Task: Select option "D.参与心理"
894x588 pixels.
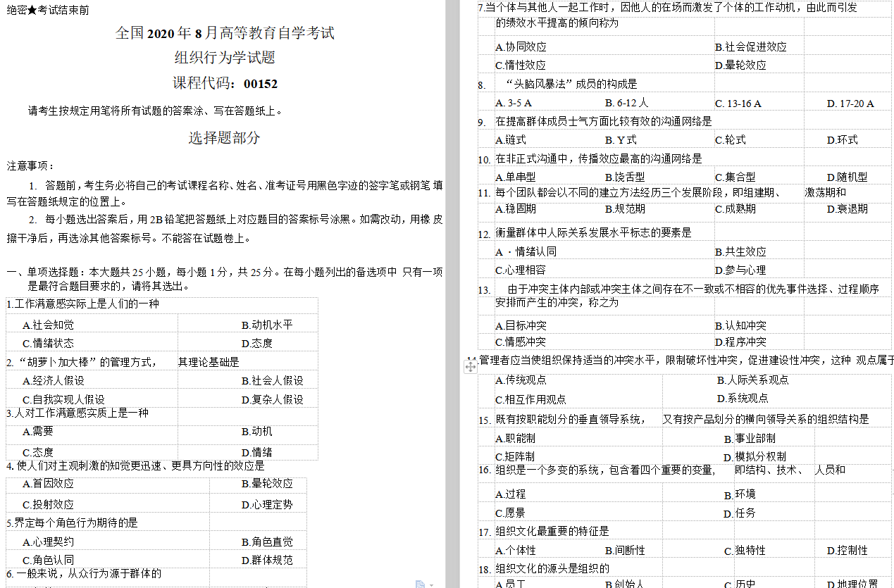Action: (740, 270)
